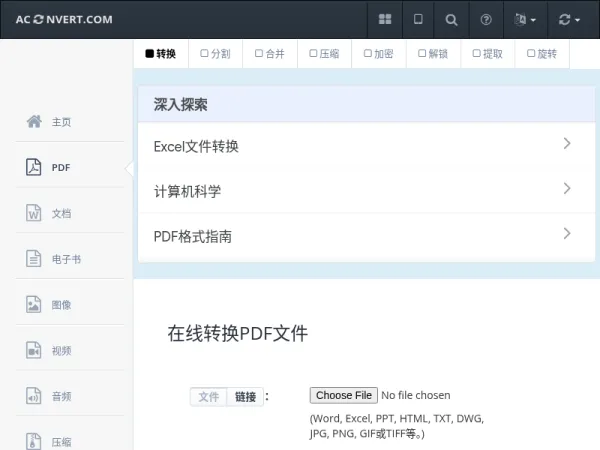Image resolution: width=600 pixels, height=450 pixels.
Task: Open the refresh arrows dropdown in header
Action: click(569, 20)
